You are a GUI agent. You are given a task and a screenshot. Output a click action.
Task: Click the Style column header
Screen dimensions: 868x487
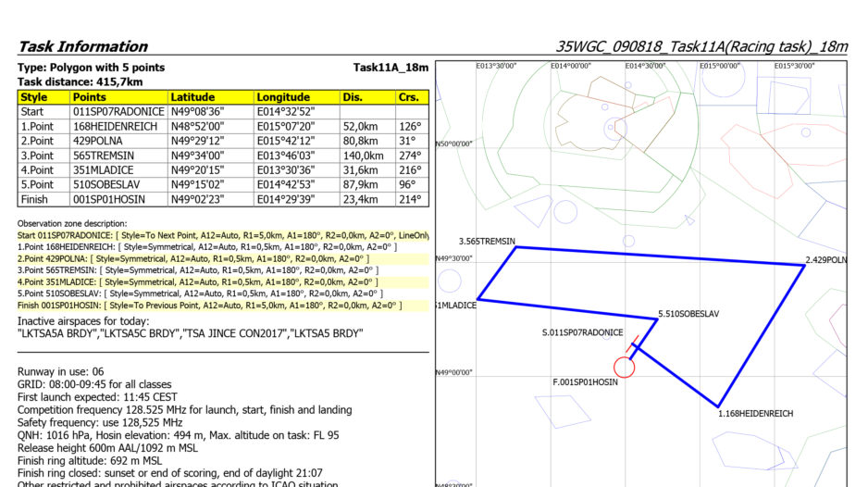[x=34, y=97]
